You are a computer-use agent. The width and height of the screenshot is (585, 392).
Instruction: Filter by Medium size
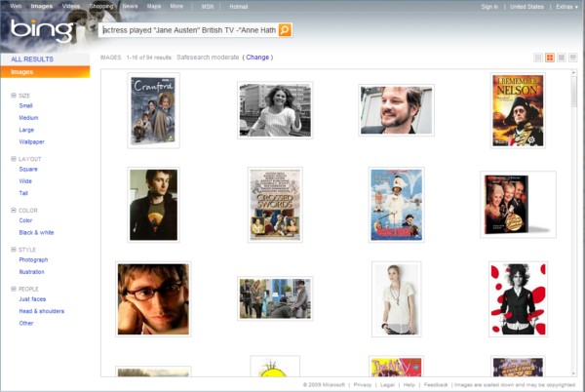click(x=28, y=118)
